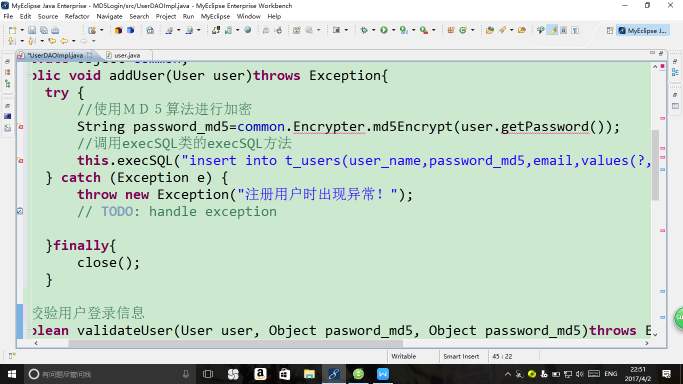
Task: Click the Save icon in toolbar
Action: pos(32,30)
